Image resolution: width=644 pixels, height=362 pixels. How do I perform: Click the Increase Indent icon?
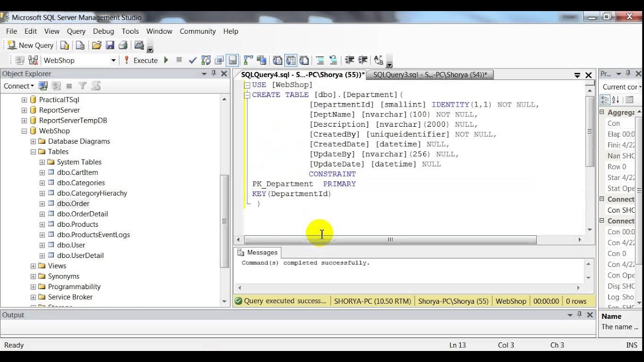363,60
